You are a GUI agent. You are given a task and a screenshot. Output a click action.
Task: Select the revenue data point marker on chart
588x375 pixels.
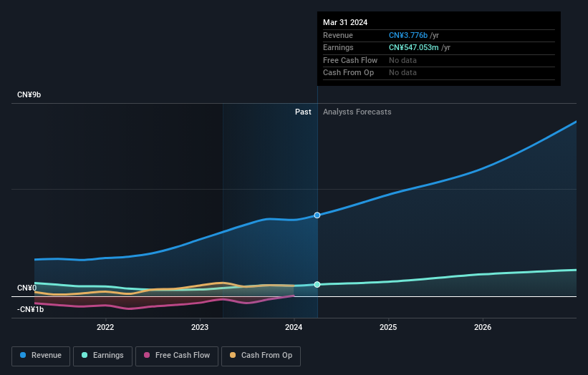click(317, 215)
